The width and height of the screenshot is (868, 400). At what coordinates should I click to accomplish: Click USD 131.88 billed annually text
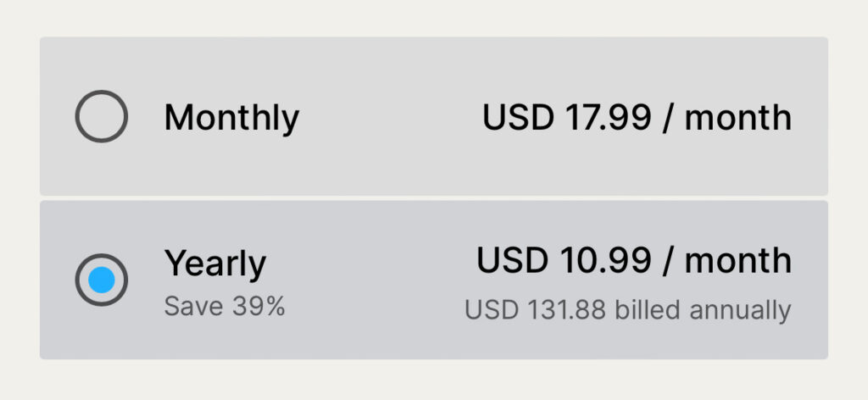(x=627, y=310)
